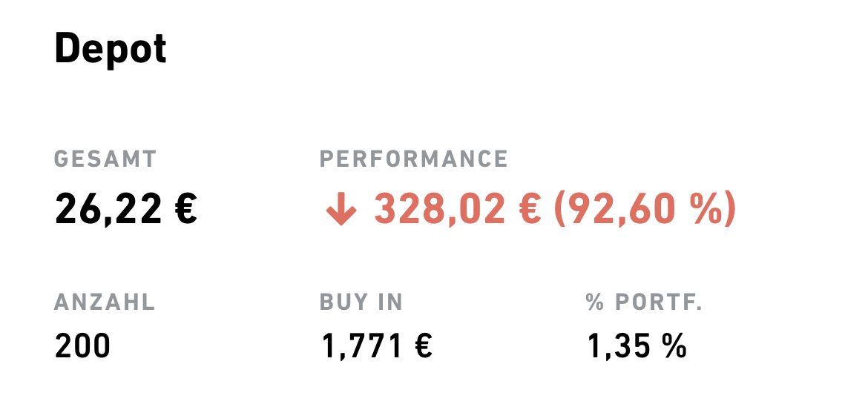Image resolution: width=868 pixels, height=407 pixels.
Task: Click the loss percentage (92,60 %)
Action: [x=645, y=210]
